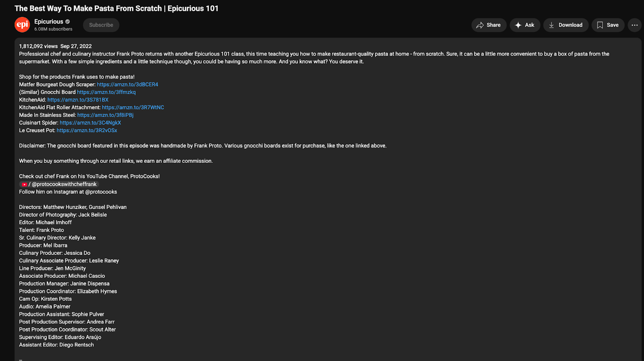This screenshot has width=644, height=361.
Task: Open the Made In Stainless Steel link
Action: (x=105, y=115)
